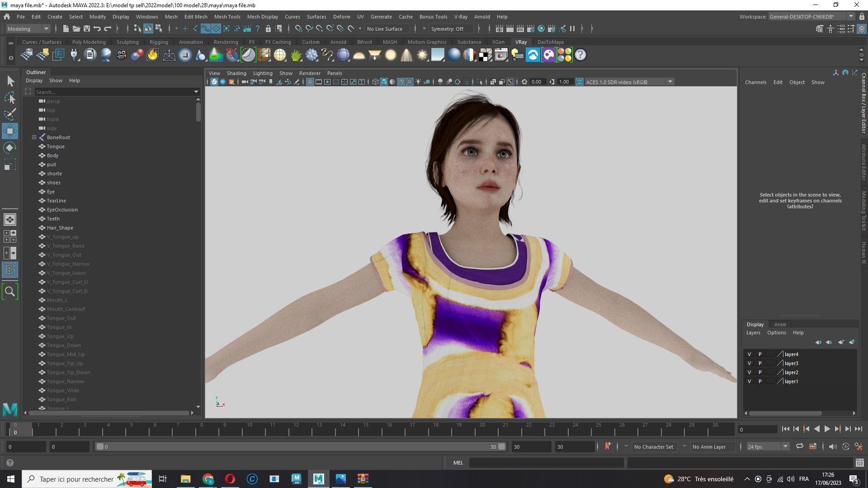Screen dimensions: 868x488
Task: Expand the BoneRoot node
Action: 34,137
